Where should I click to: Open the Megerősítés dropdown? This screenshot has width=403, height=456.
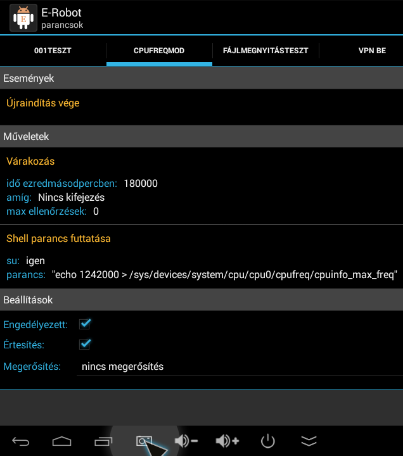point(240,367)
